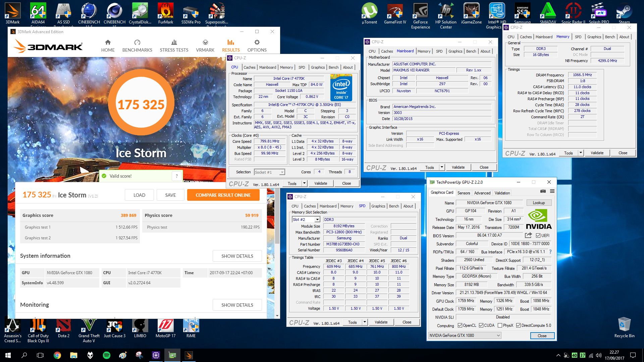Open the Bus Interface question mark help
This screenshot has width=644, height=362.
tap(550, 252)
